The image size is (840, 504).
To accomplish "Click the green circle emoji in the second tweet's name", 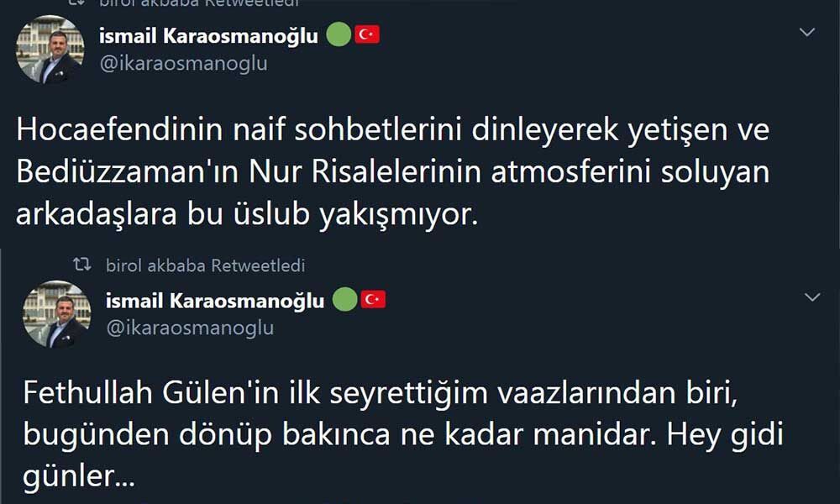I will point(344,300).
